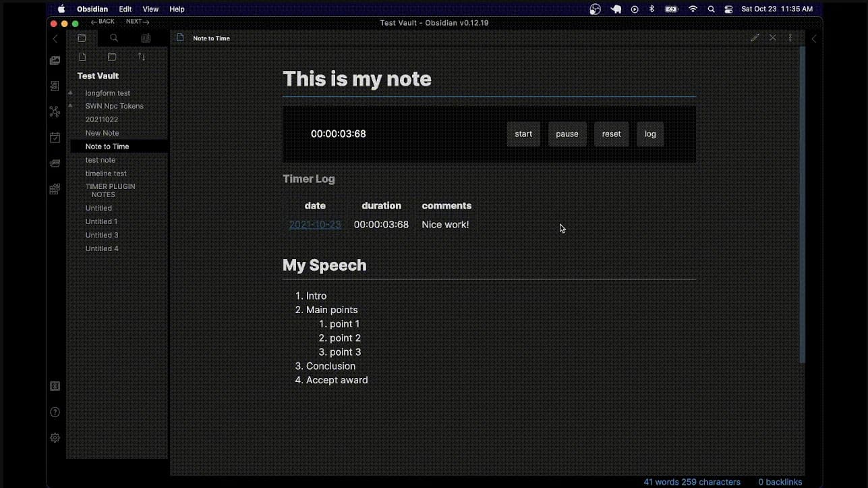This screenshot has height=488, width=868.
Task: Open the image ribbon icon in the left sidebar
Action: click(55, 61)
